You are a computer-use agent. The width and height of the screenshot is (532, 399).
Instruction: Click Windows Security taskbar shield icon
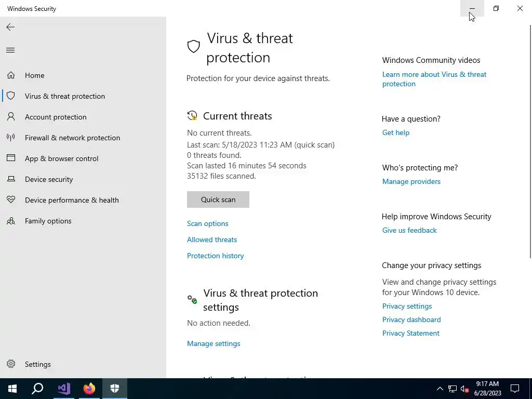tap(115, 389)
